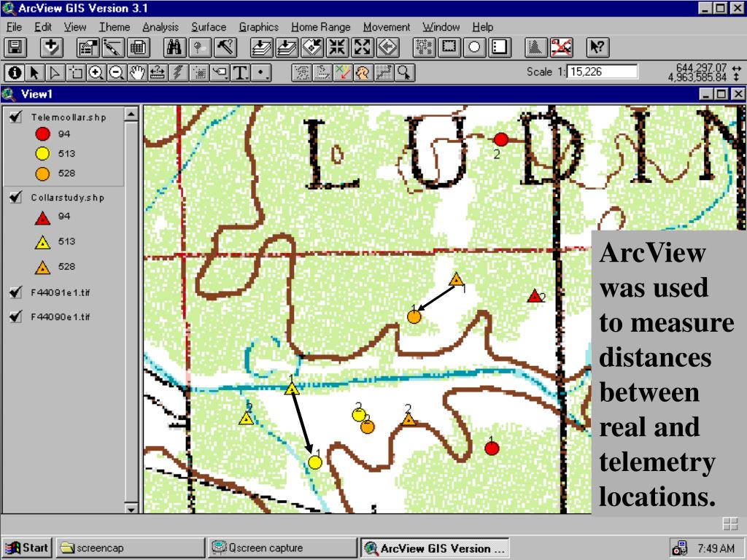
Task: Open the Movement menu
Action: pyautogui.click(x=387, y=27)
